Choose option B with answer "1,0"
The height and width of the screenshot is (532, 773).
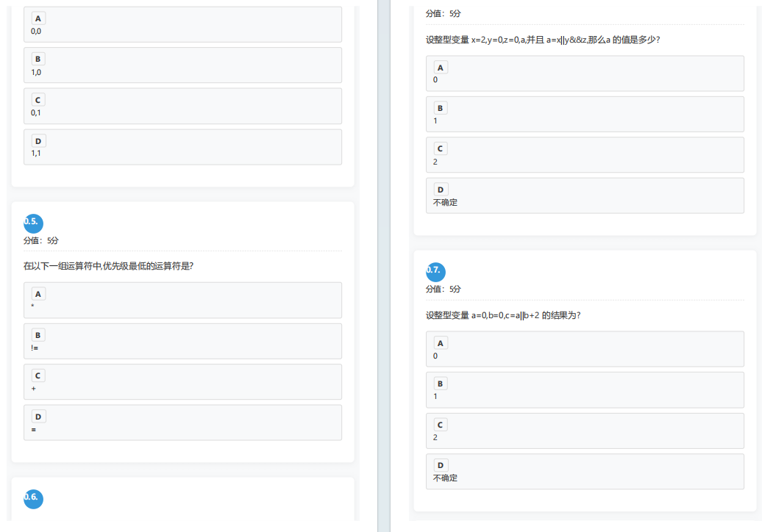pos(182,65)
